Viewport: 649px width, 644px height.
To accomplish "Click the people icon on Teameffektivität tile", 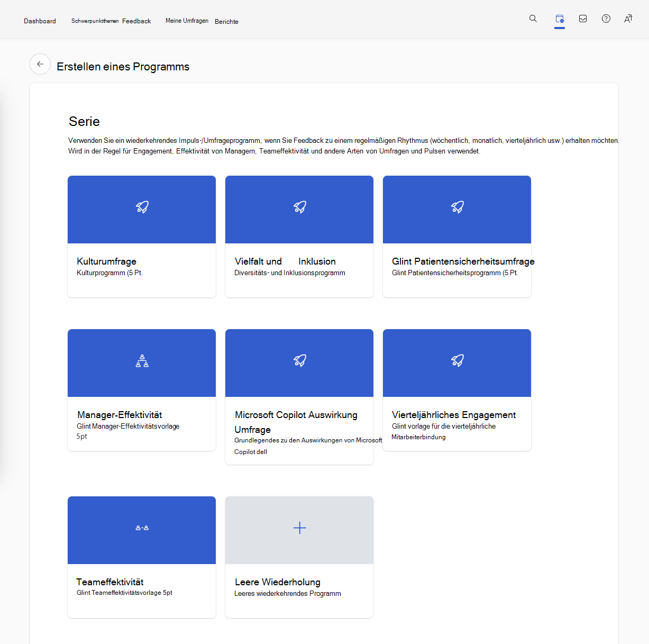I will (141, 528).
